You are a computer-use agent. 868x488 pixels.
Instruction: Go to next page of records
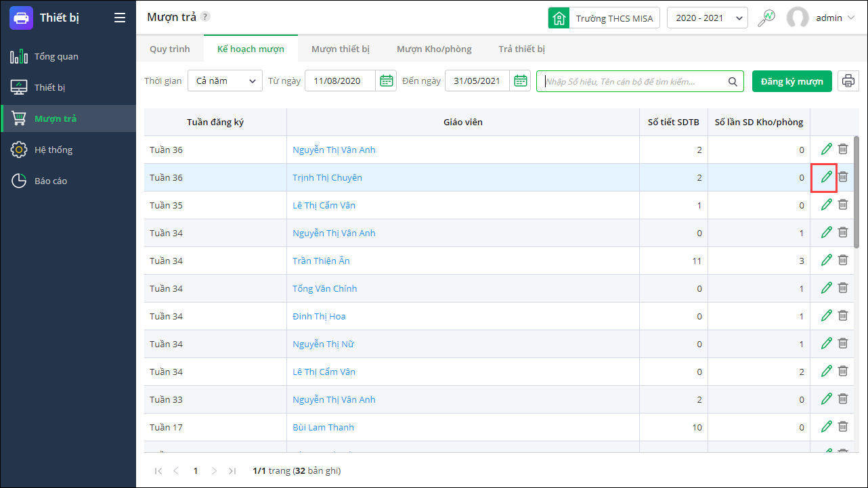point(214,470)
